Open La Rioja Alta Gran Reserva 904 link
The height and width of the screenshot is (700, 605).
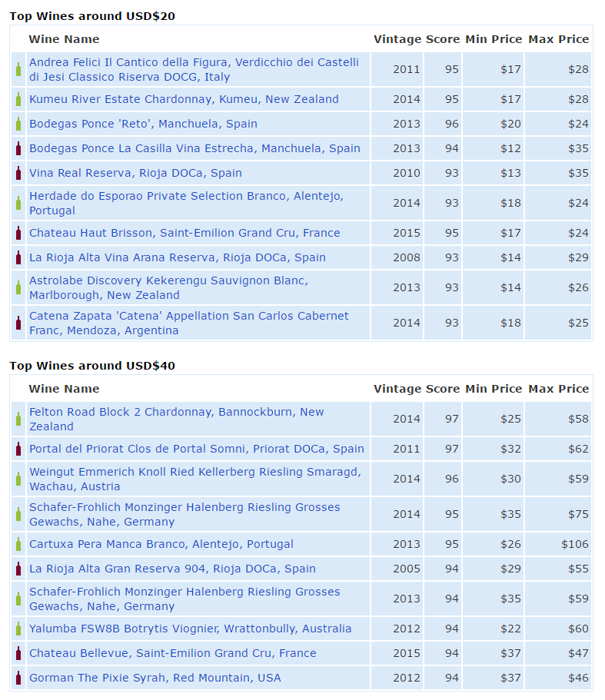click(x=173, y=569)
